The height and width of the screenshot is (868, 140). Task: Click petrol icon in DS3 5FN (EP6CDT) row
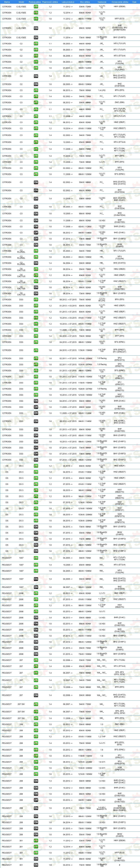pyautogui.click(x=36, y=377)
